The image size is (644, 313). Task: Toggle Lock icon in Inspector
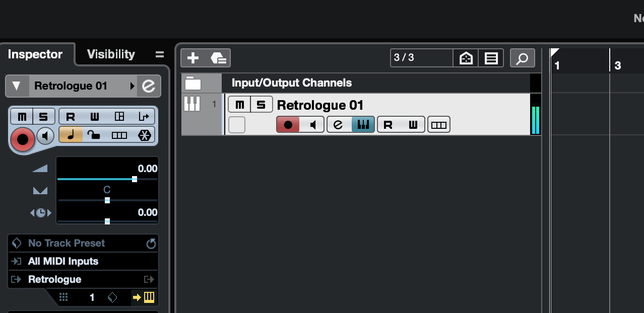coord(94,135)
